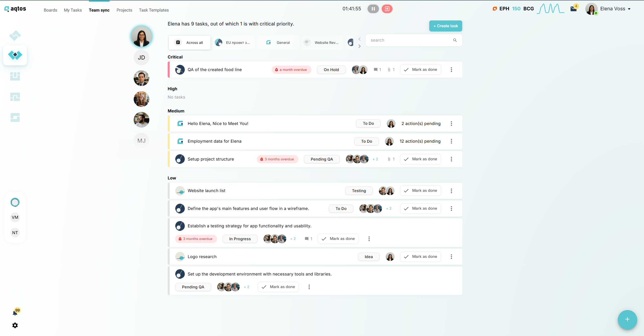Select the Website Rev... project filter
Image resolution: width=644 pixels, height=336 pixels.
click(x=323, y=43)
